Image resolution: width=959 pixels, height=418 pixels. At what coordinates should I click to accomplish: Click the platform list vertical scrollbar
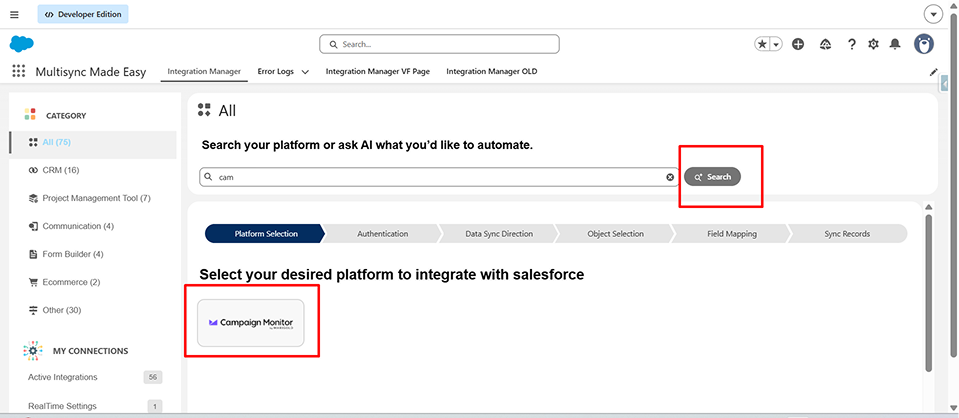(x=928, y=292)
